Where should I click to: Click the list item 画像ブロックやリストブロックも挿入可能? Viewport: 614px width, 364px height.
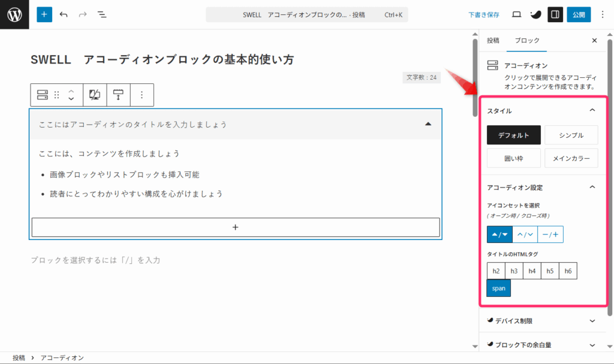click(x=125, y=175)
